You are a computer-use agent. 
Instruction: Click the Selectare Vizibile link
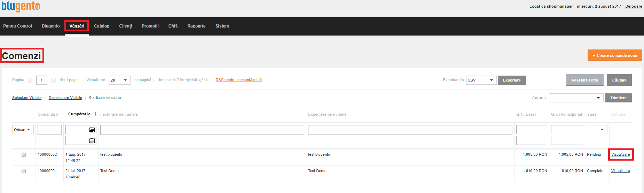27,98
